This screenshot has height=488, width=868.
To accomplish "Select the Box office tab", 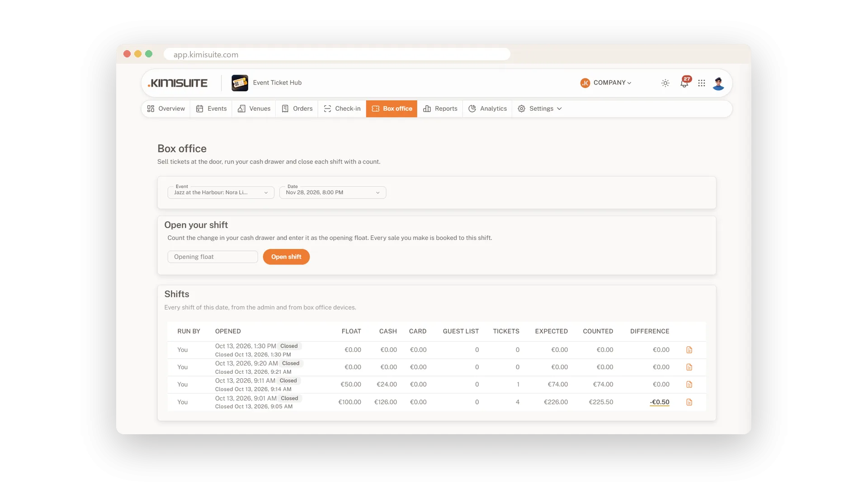I will coord(392,109).
